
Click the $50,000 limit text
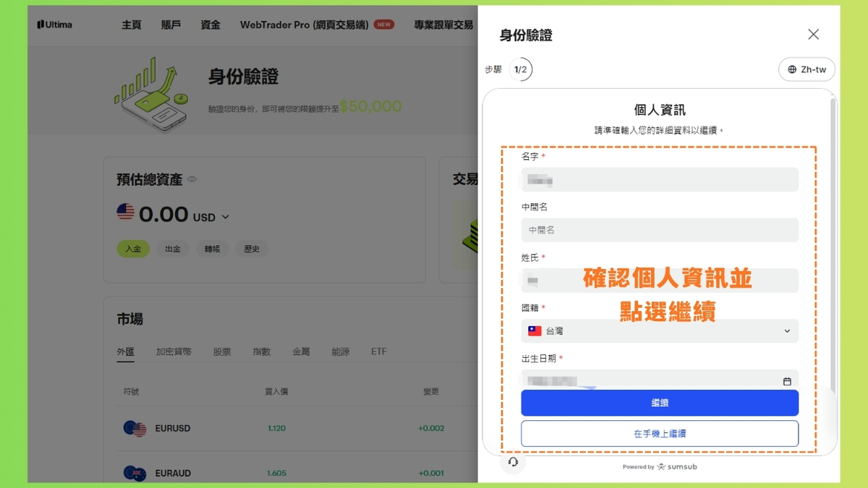pyautogui.click(x=370, y=107)
